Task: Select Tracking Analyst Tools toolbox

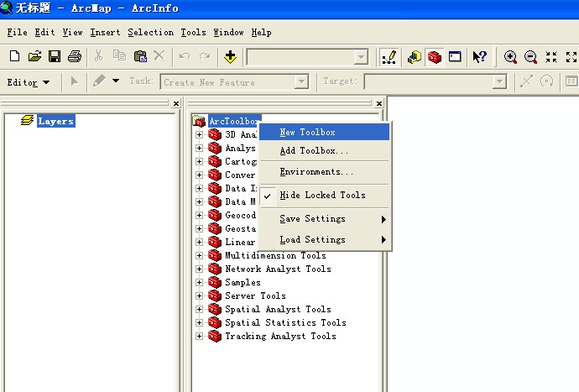Action: pyautogui.click(x=280, y=337)
